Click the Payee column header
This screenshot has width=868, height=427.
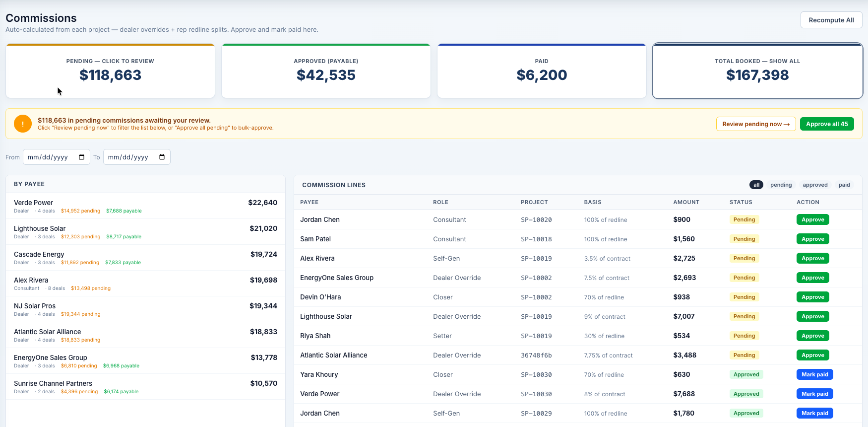309,202
